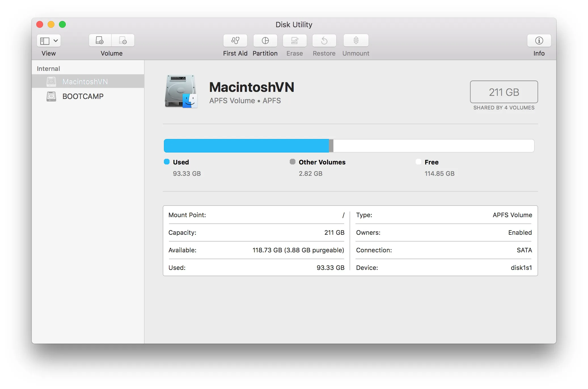The height and width of the screenshot is (389, 588).
Task: Click the blue Used portion of the storage bar
Action: pos(246,146)
